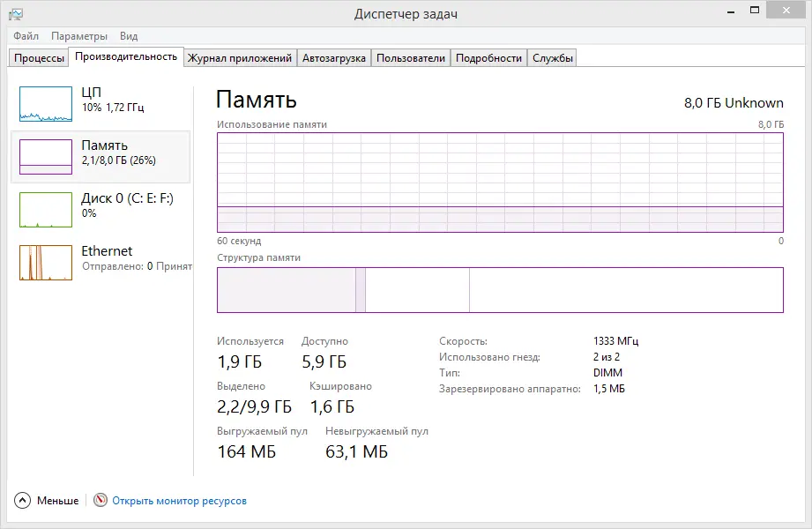Open the Автозагрузка tab
The image size is (812, 529).
(x=333, y=58)
